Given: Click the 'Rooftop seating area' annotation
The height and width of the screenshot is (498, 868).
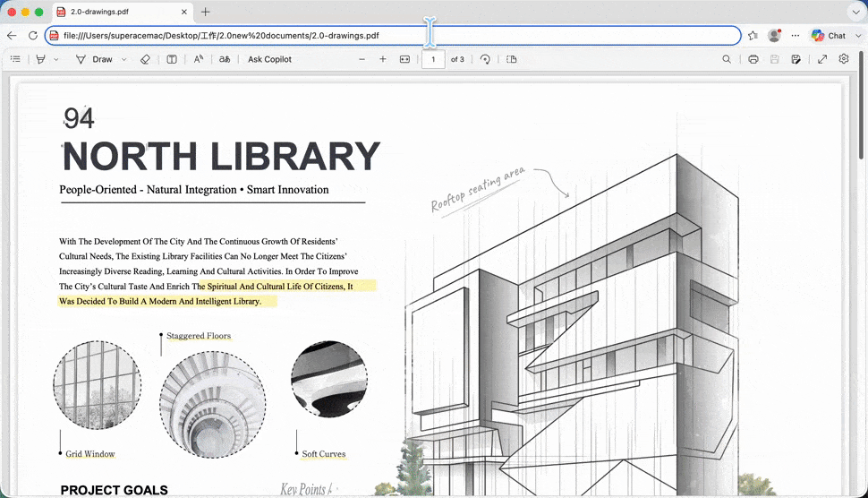Looking at the screenshot, I should pos(478,189).
